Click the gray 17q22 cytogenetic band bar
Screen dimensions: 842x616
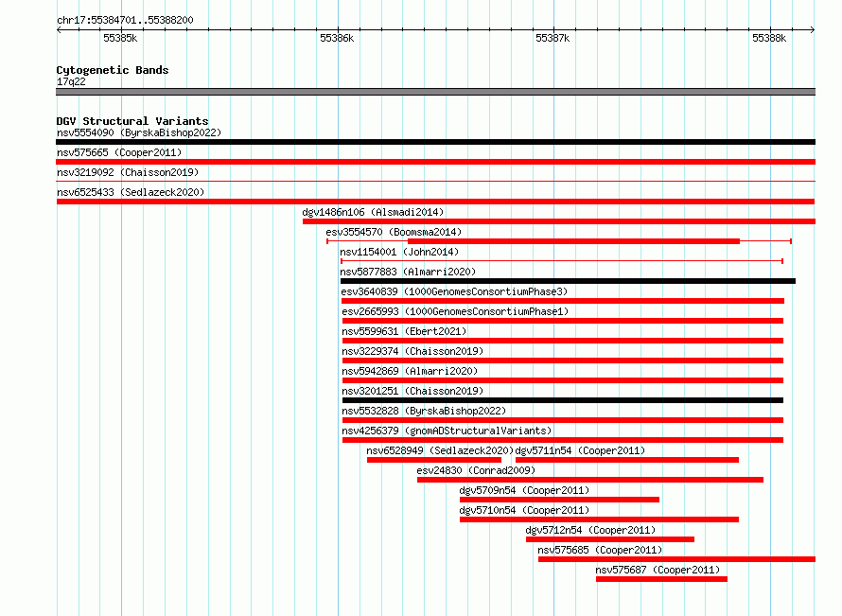tap(435, 93)
